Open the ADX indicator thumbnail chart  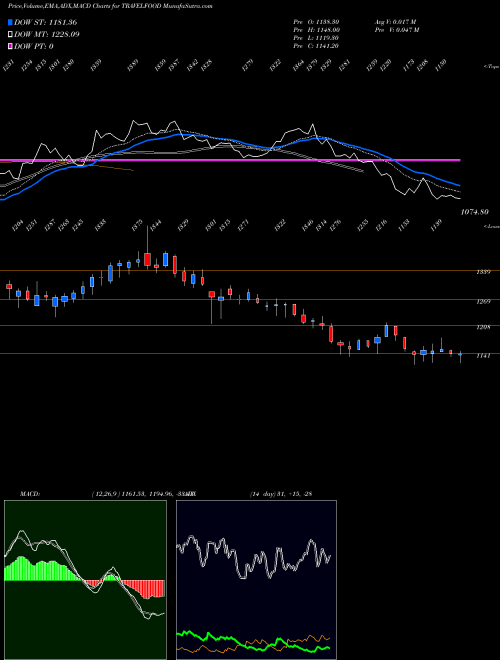[x=256, y=579]
